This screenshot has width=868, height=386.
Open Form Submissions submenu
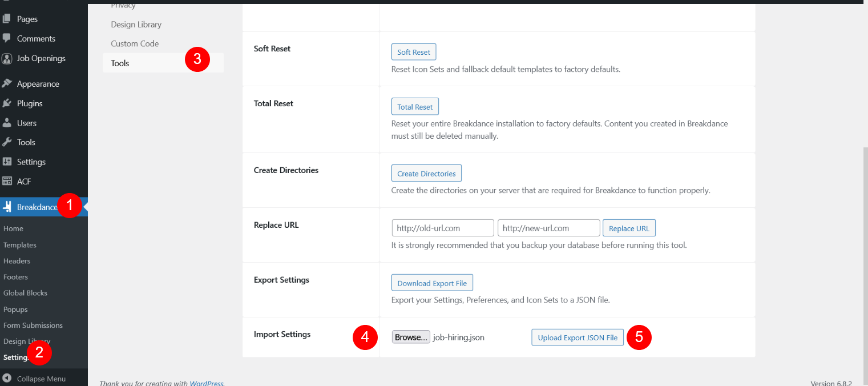[33, 325]
